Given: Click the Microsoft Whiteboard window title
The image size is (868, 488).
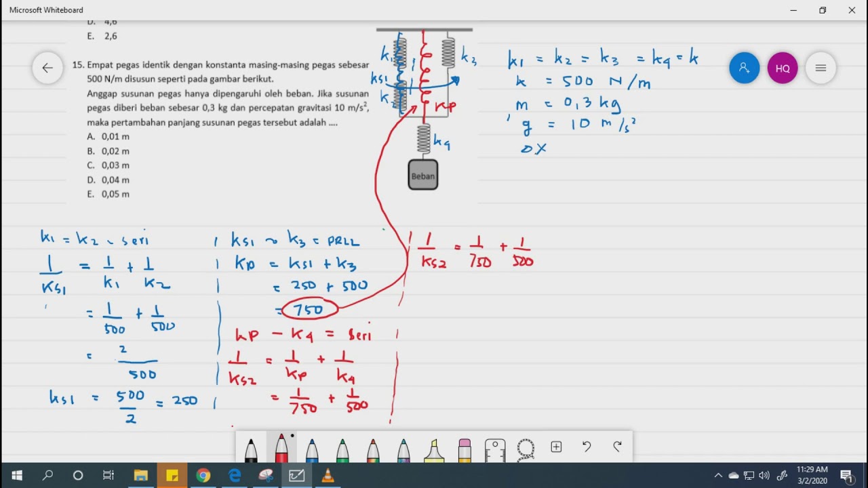Looking at the screenshot, I should tap(46, 10).
